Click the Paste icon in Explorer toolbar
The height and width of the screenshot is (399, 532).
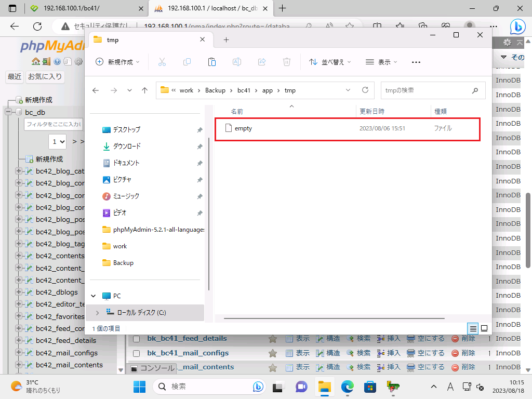click(x=211, y=62)
